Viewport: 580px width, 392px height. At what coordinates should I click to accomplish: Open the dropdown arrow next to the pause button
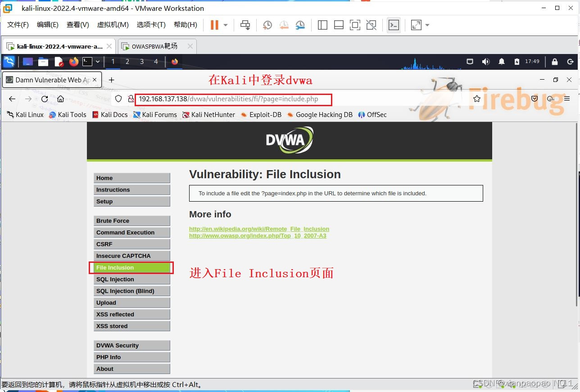[226, 25]
